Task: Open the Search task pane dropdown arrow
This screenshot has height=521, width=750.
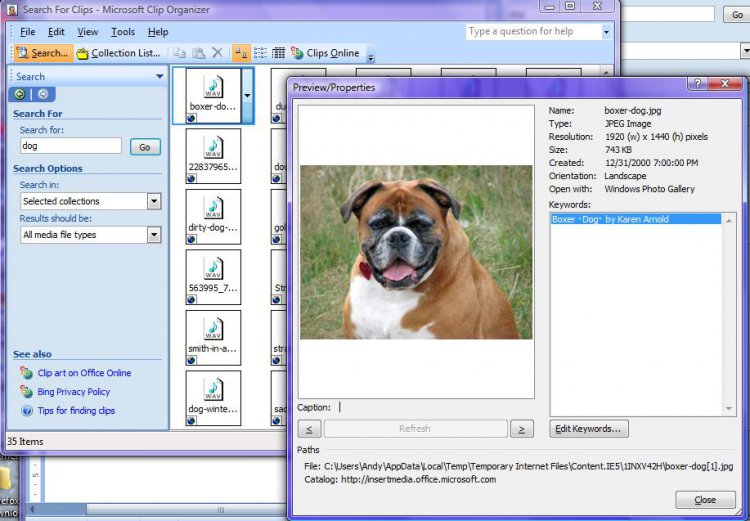Action: (160, 77)
